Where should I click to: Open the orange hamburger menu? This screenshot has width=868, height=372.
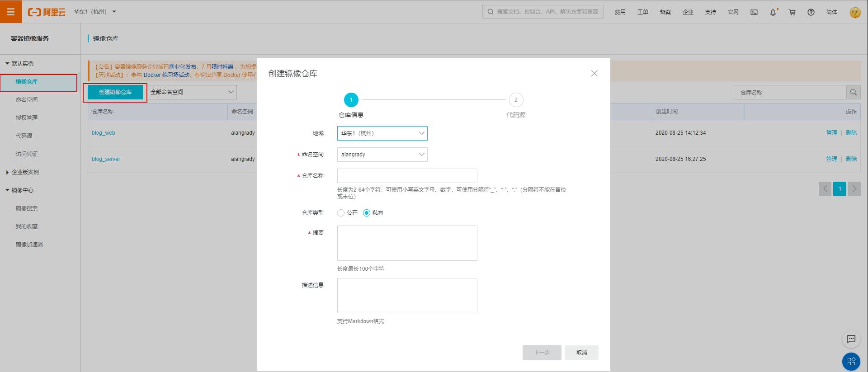(x=11, y=11)
